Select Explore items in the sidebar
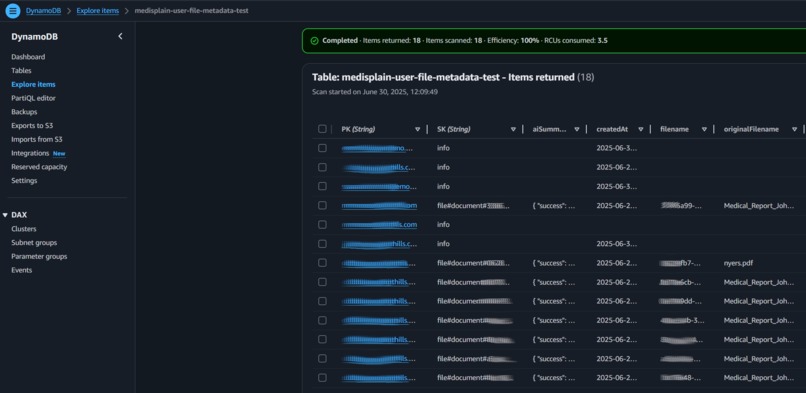 33,84
